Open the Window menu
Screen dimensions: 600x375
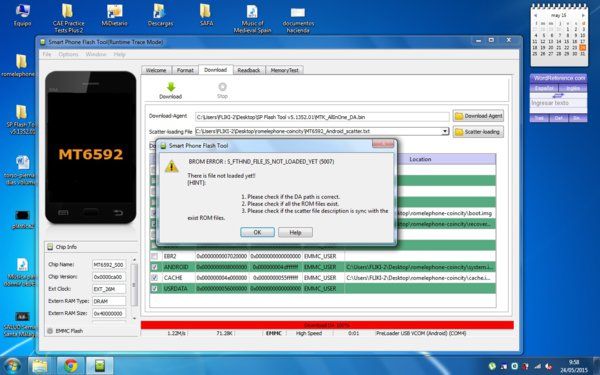click(x=96, y=54)
